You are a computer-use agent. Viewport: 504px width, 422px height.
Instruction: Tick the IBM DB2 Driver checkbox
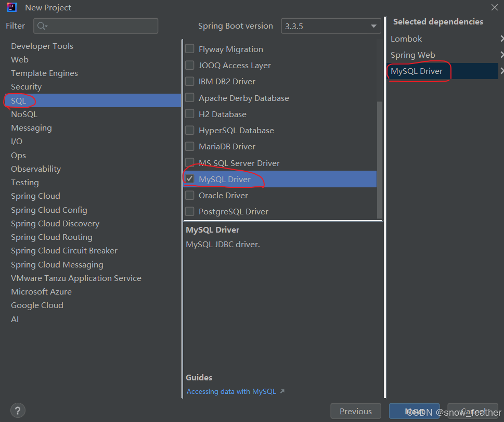190,81
